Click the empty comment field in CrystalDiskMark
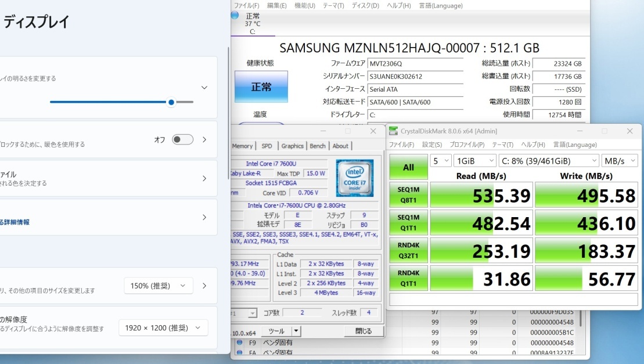The height and width of the screenshot is (364, 644). click(x=513, y=300)
